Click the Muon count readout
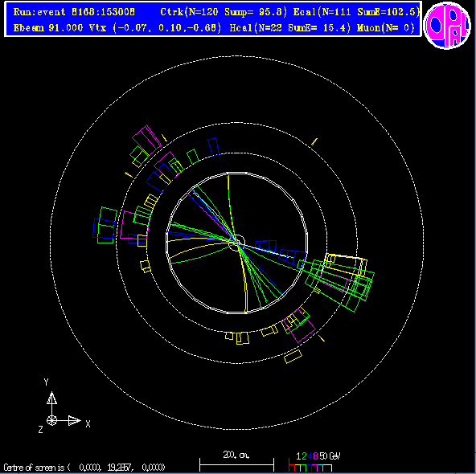This screenshot has width=476, height=474. (386, 28)
